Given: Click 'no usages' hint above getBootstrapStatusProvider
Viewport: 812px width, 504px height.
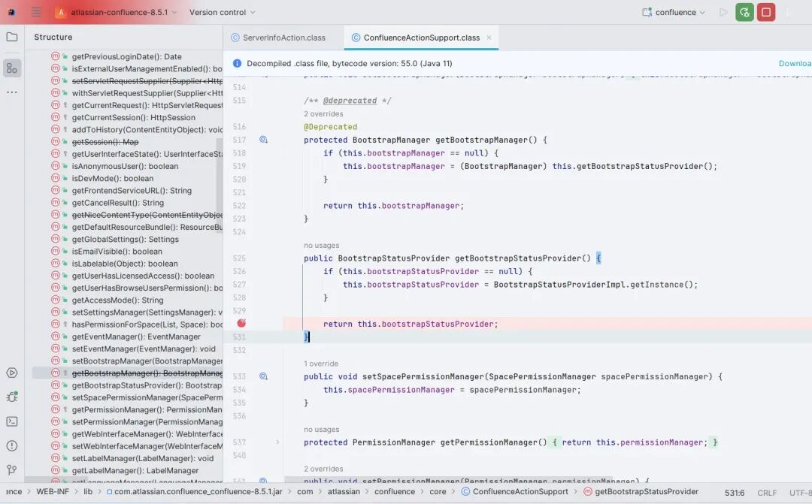Looking at the screenshot, I should click(322, 246).
